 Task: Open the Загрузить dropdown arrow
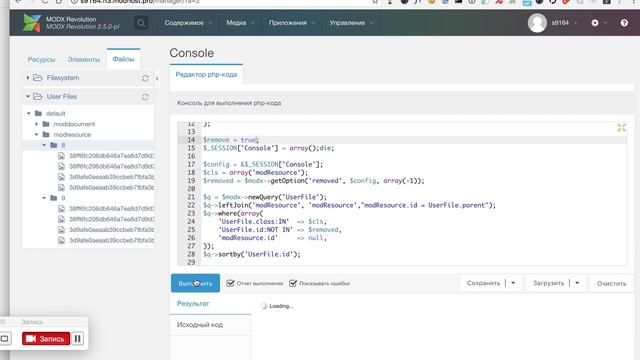point(577,283)
